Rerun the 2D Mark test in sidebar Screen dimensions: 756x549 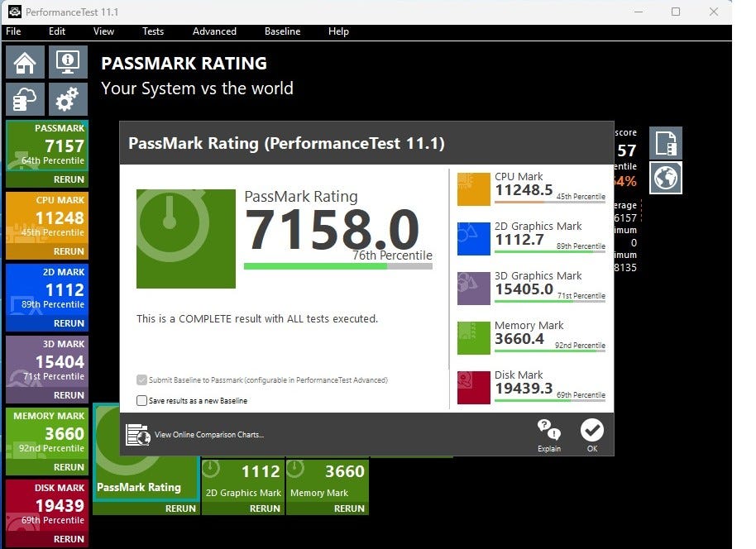(x=47, y=323)
